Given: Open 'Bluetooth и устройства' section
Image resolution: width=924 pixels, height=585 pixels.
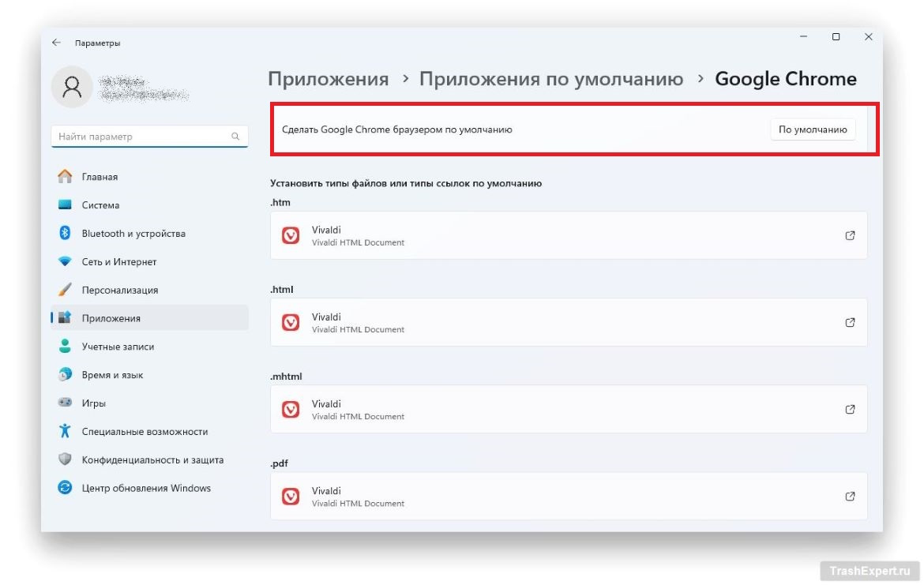Looking at the screenshot, I should point(133,234).
